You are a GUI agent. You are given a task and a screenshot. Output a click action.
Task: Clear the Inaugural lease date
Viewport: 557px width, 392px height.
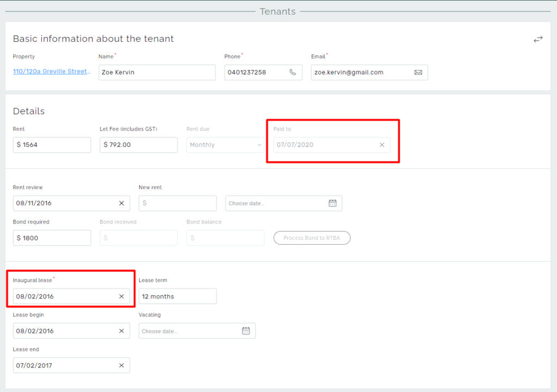(121, 296)
